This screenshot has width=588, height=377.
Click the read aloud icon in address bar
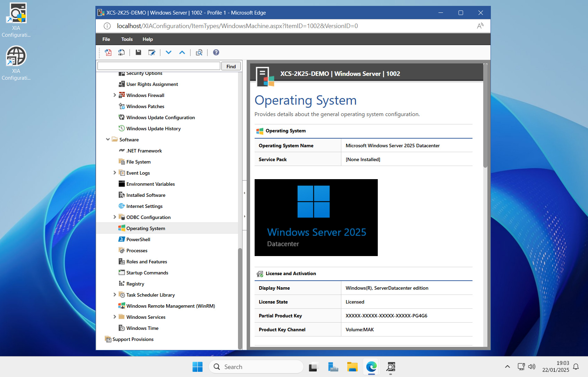tap(480, 26)
